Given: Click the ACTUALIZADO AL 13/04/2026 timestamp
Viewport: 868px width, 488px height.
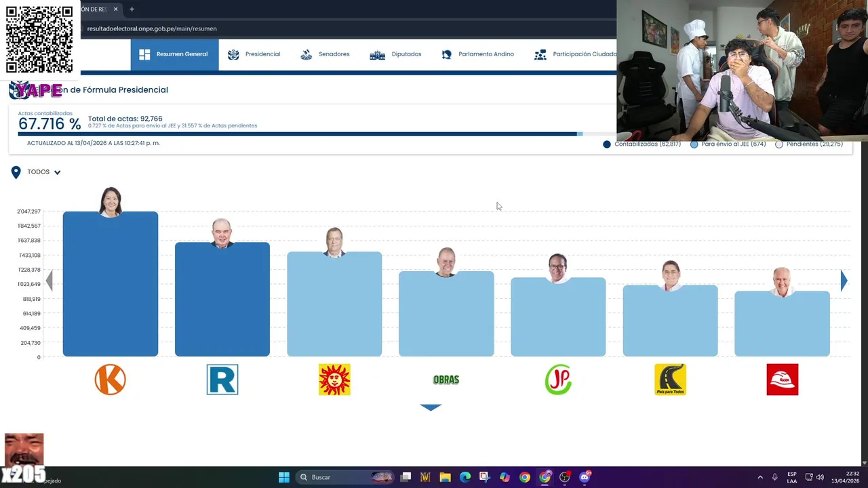Looking at the screenshot, I should [94, 143].
